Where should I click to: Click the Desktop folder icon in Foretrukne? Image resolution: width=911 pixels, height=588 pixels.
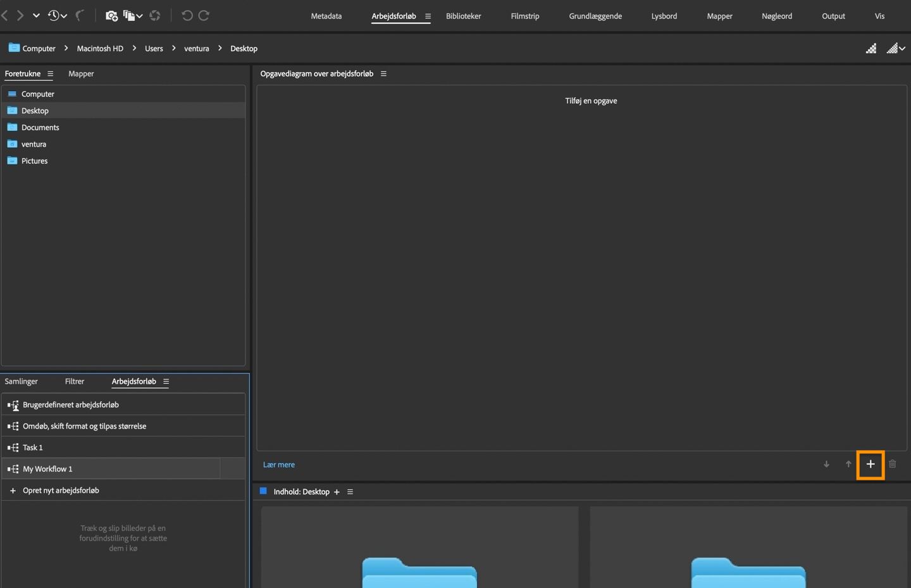pos(12,110)
